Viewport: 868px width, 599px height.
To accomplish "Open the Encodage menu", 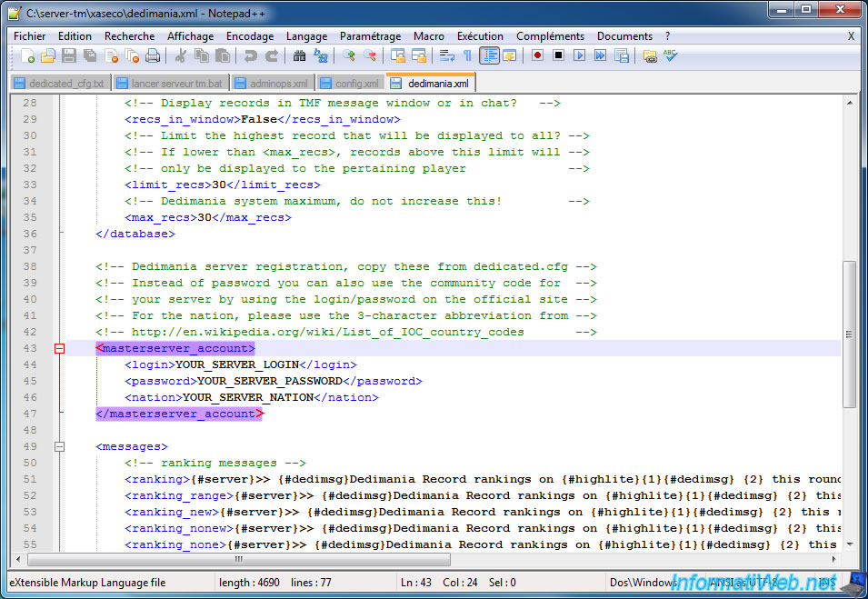I will (250, 36).
